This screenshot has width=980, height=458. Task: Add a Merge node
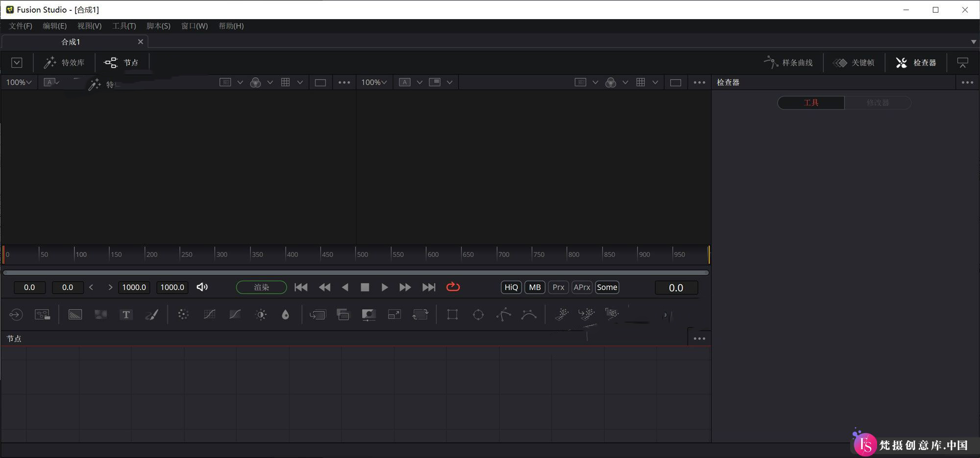click(318, 315)
